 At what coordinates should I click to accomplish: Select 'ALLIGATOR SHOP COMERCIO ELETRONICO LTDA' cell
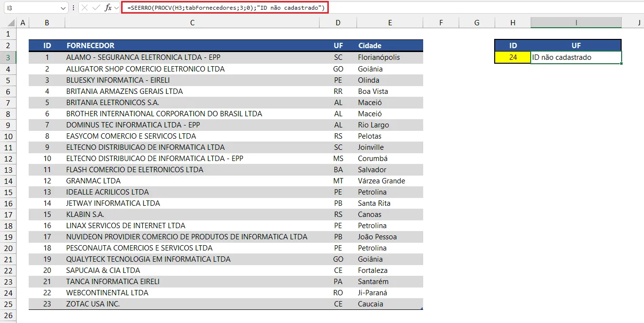coord(193,69)
